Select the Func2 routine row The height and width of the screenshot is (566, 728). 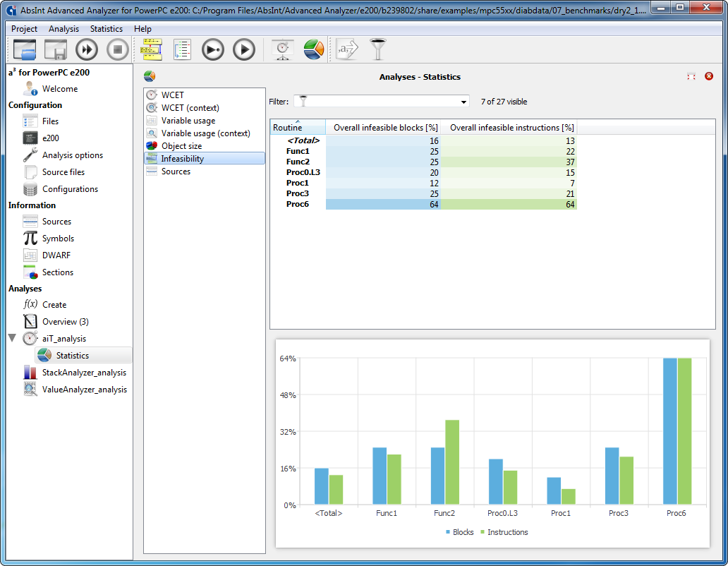coord(423,162)
